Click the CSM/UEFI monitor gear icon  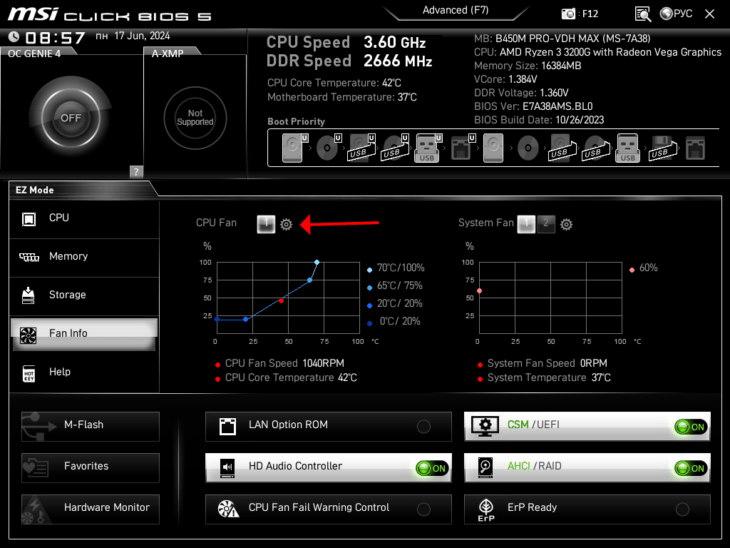click(x=485, y=426)
